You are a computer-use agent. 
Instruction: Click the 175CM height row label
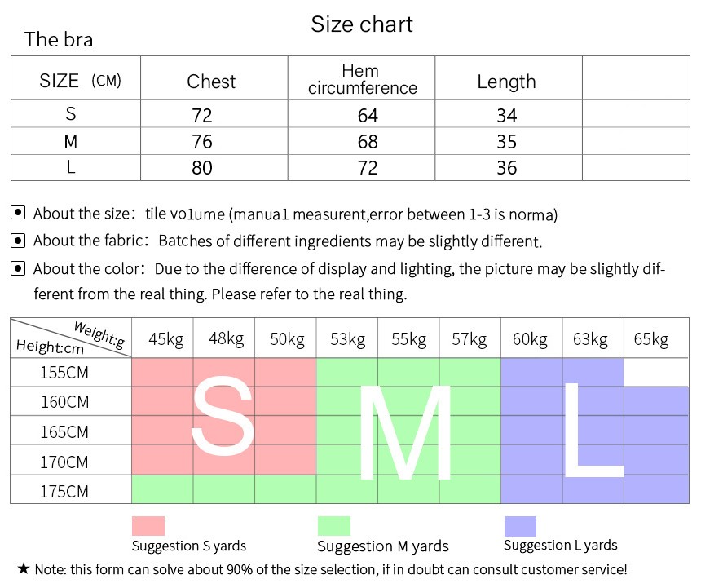[x=64, y=492]
